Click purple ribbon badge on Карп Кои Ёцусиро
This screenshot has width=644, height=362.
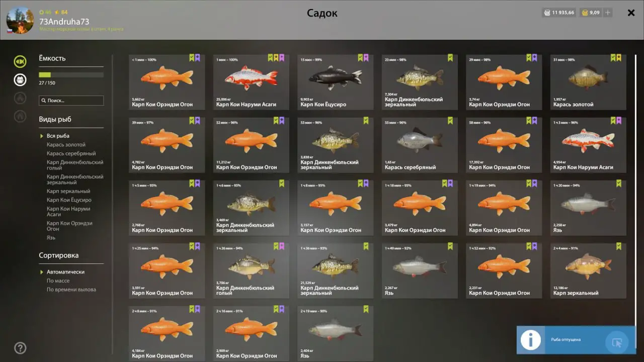click(x=366, y=58)
